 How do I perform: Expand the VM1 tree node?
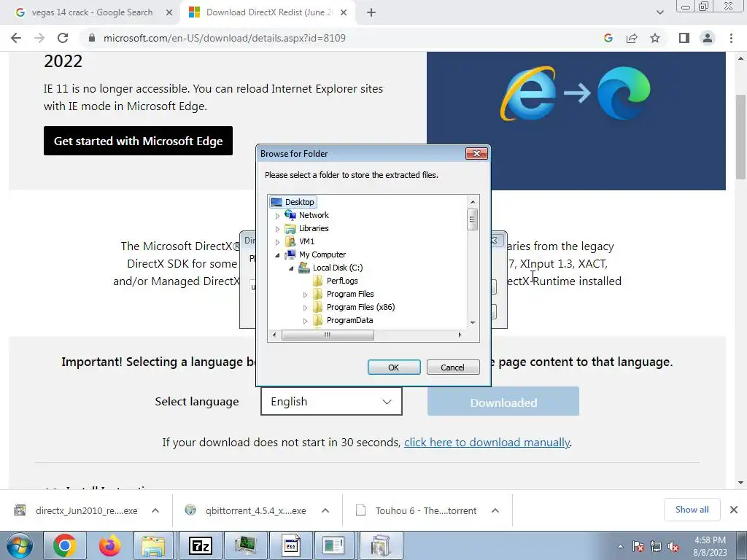pyautogui.click(x=277, y=242)
